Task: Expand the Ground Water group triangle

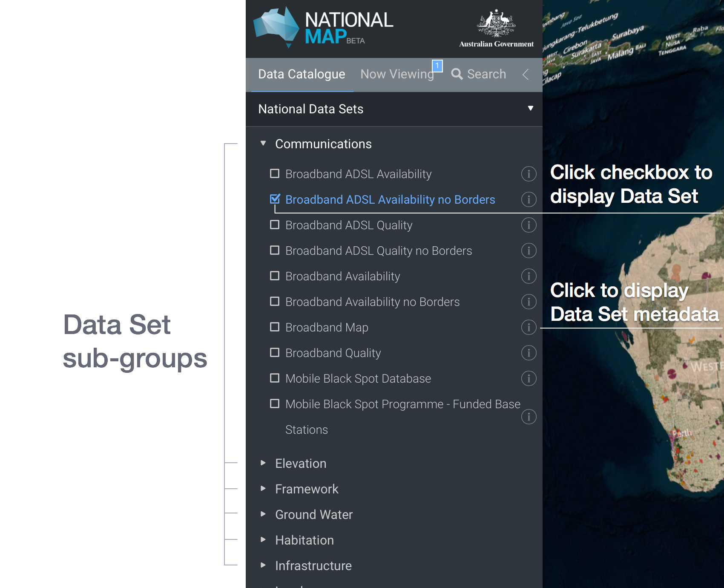Action: (x=263, y=514)
